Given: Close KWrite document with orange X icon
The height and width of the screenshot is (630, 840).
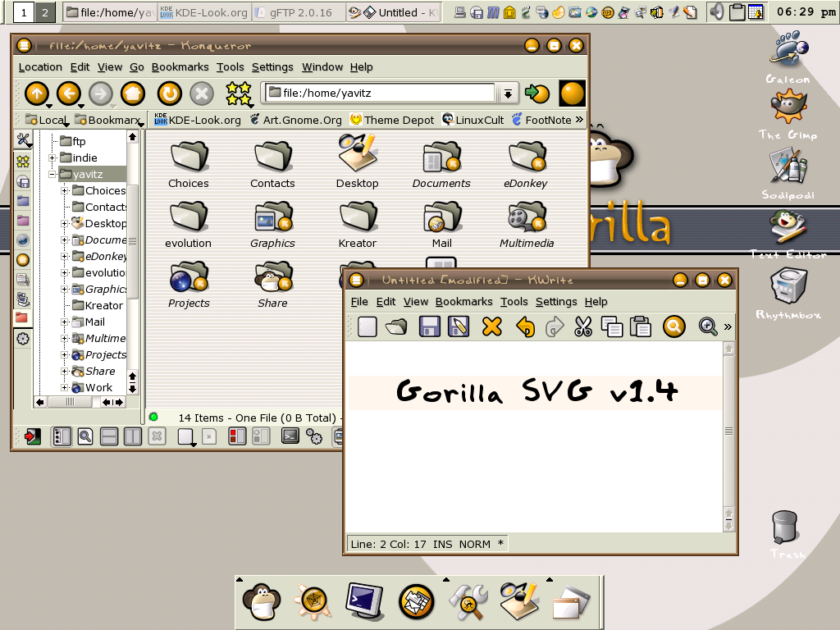Looking at the screenshot, I should click(492, 326).
